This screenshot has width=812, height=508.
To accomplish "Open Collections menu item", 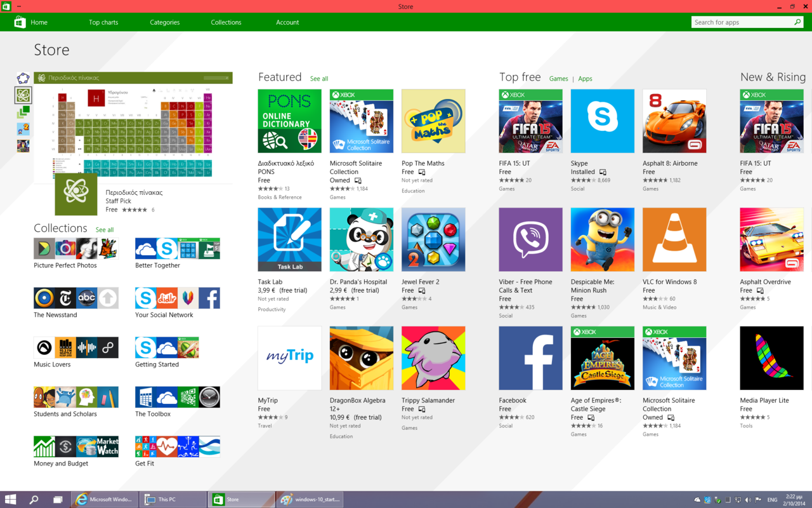I will (x=226, y=22).
